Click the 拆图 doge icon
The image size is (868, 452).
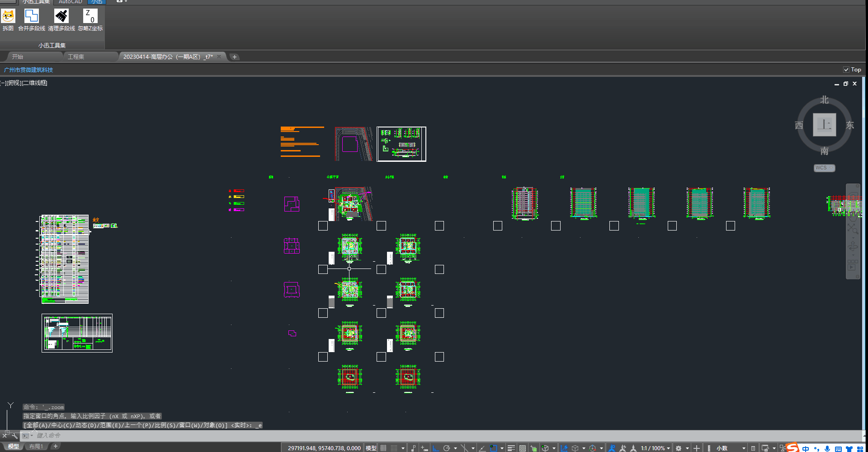8,17
